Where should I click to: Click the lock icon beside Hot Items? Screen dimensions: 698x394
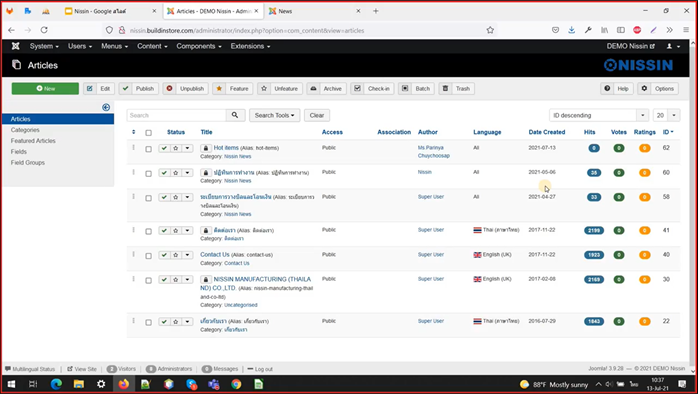206,148
